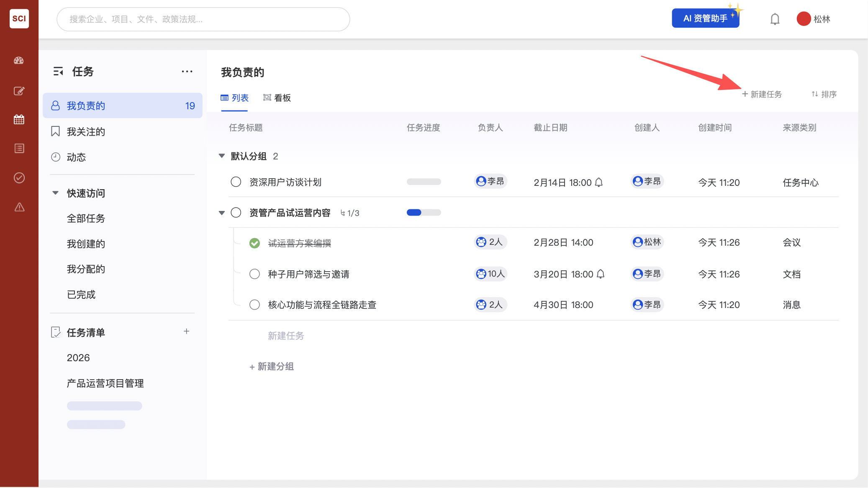Click the 任务进度 column header
This screenshot has height=488, width=868.
click(423, 128)
